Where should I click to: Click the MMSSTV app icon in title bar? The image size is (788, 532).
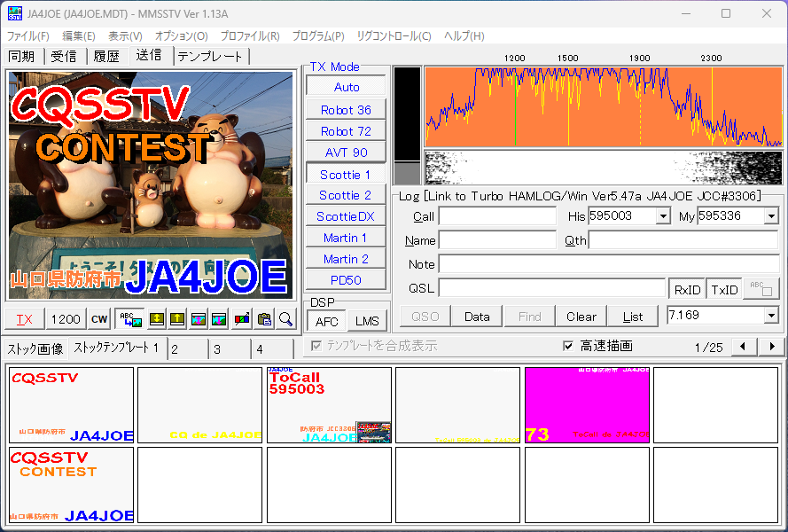point(14,13)
